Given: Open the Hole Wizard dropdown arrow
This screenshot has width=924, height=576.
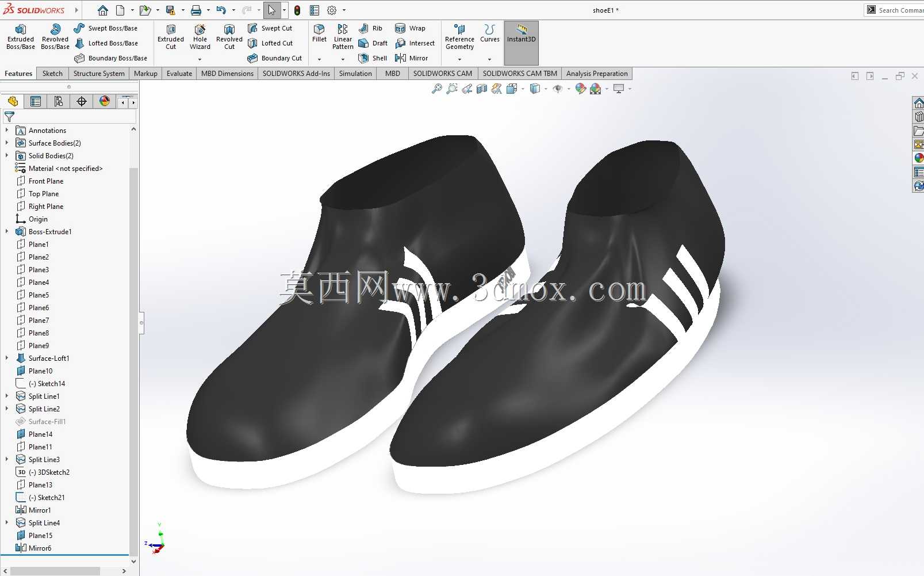Looking at the screenshot, I should (200, 59).
